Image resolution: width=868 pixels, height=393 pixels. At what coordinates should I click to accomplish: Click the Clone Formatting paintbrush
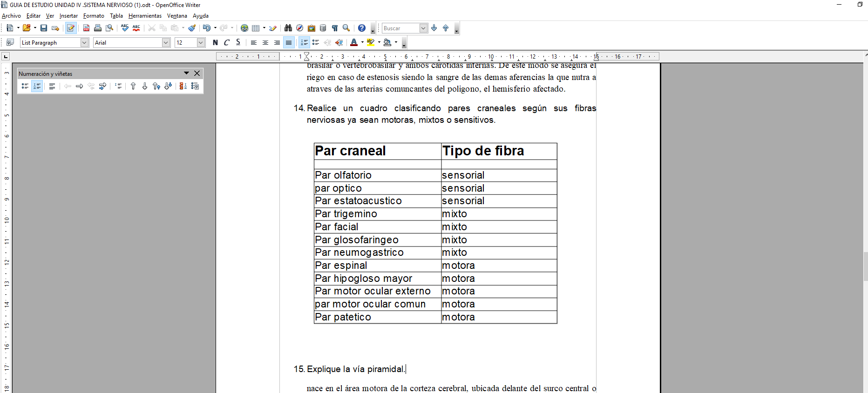pyautogui.click(x=192, y=28)
